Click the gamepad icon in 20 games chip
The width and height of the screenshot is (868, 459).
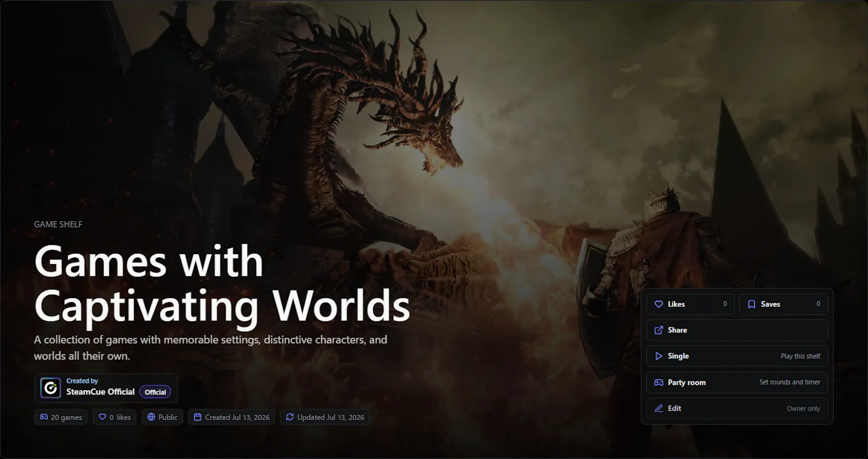(44, 417)
